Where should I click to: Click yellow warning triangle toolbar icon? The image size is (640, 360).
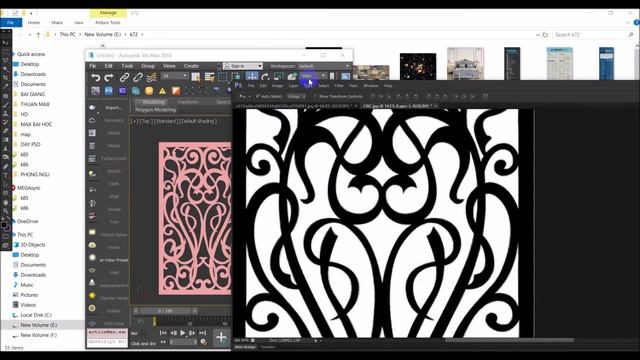point(162,91)
